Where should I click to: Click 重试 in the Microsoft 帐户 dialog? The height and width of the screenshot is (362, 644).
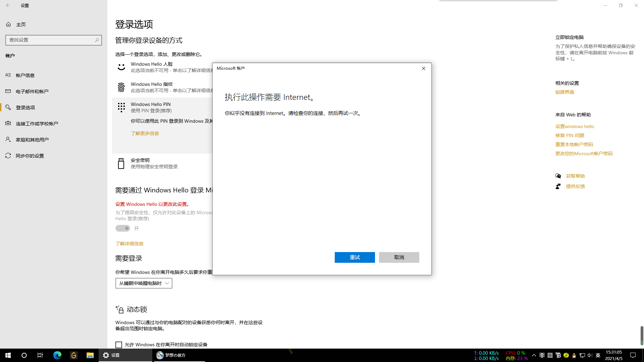pyautogui.click(x=355, y=257)
